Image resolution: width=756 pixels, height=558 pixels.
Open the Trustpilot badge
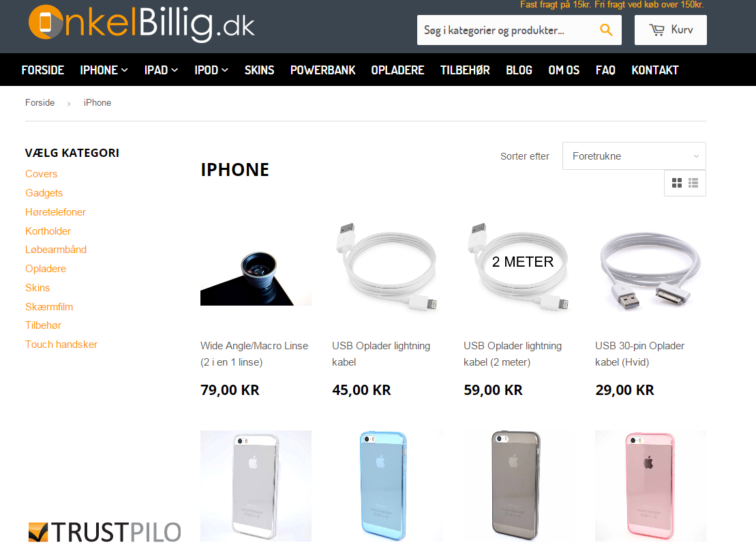[x=104, y=532]
